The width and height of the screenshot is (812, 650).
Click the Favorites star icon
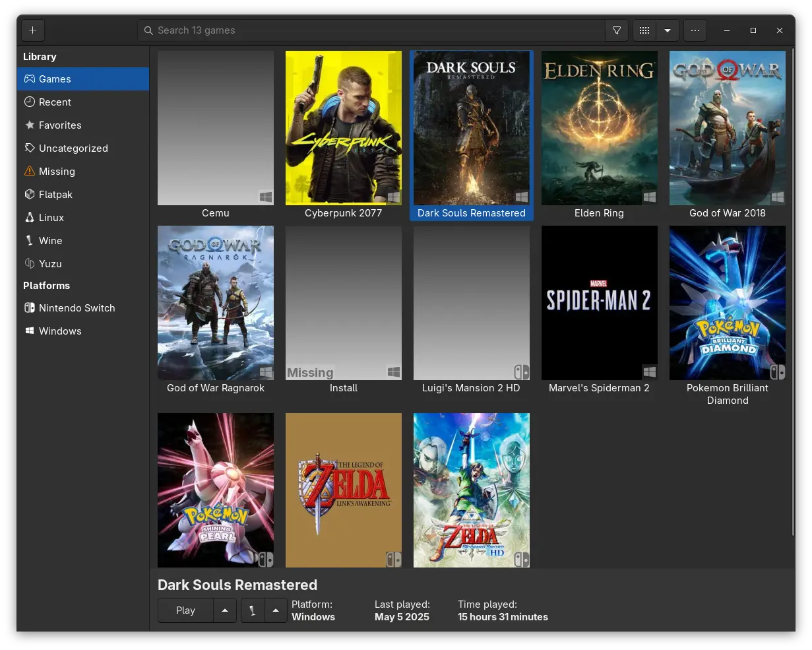point(30,125)
